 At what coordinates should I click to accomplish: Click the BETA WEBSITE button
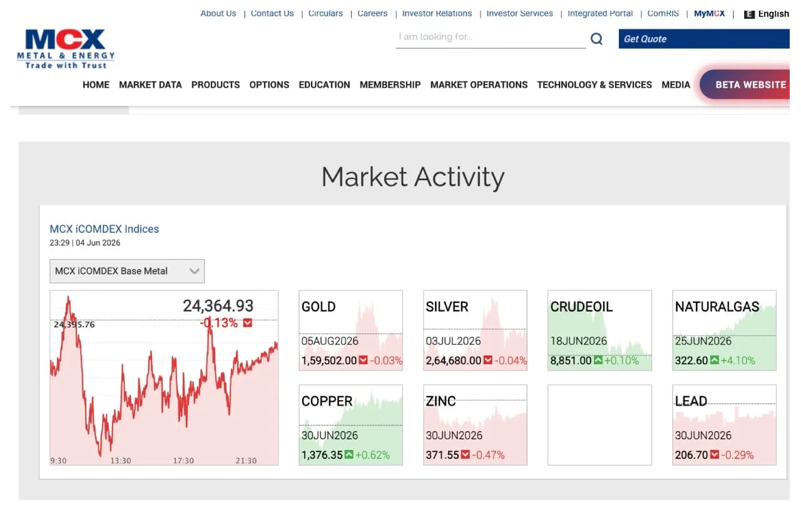pos(745,84)
